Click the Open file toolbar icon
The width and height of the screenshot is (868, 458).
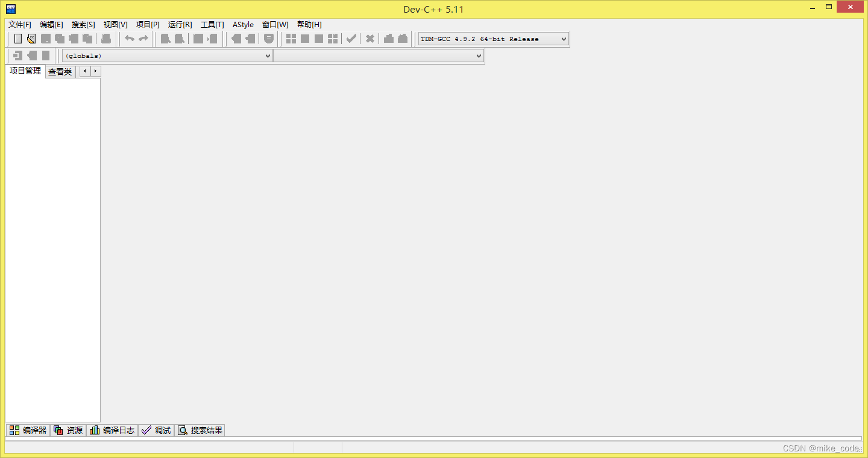pos(31,39)
